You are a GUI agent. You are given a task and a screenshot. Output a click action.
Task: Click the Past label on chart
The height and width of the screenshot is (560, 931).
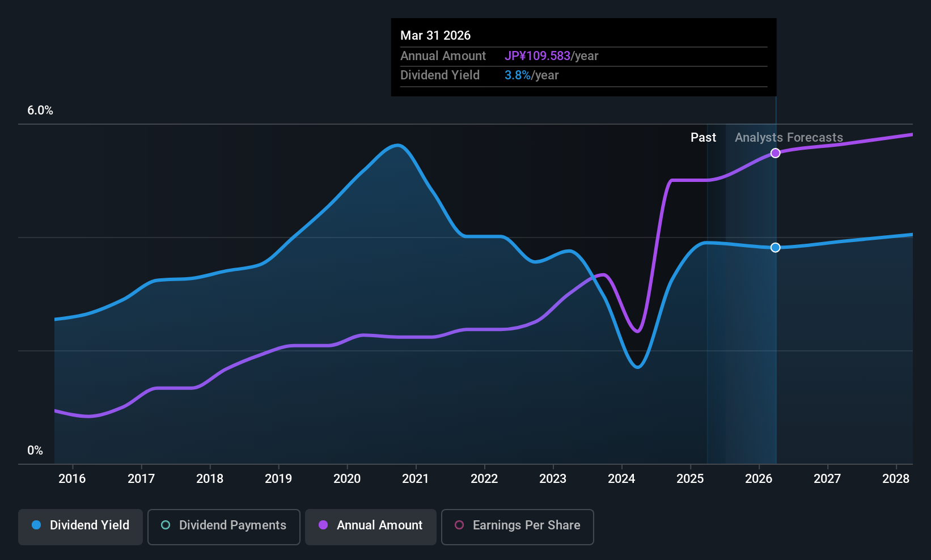703,138
